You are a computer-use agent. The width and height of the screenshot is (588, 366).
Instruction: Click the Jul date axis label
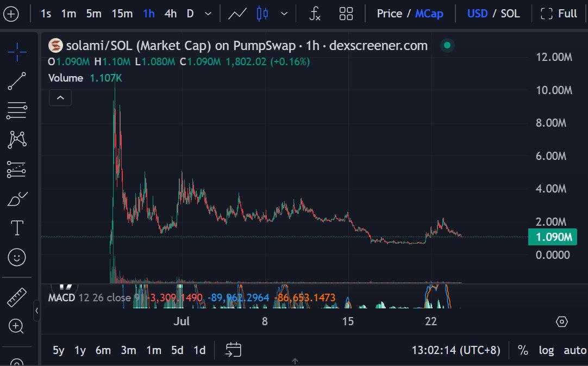pos(182,321)
